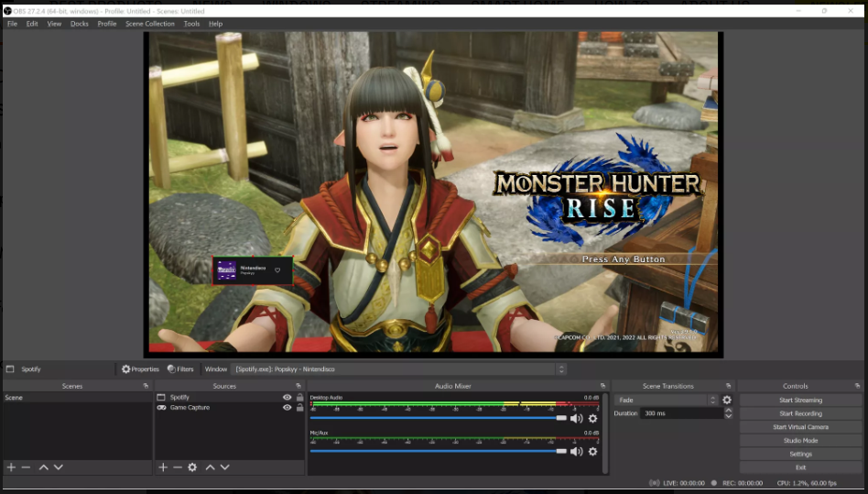Open the Docks menu
Screen dimensions: 868x494
coord(79,24)
